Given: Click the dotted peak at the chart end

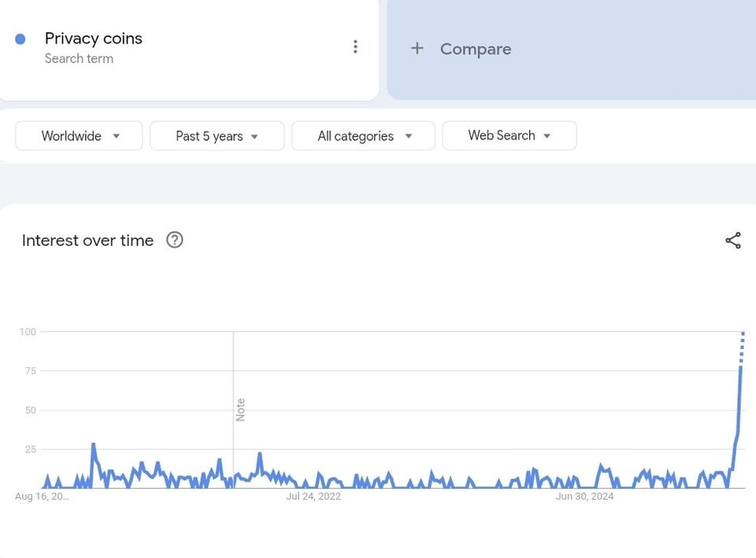Looking at the screenshot, I should (x=742, y=348).
